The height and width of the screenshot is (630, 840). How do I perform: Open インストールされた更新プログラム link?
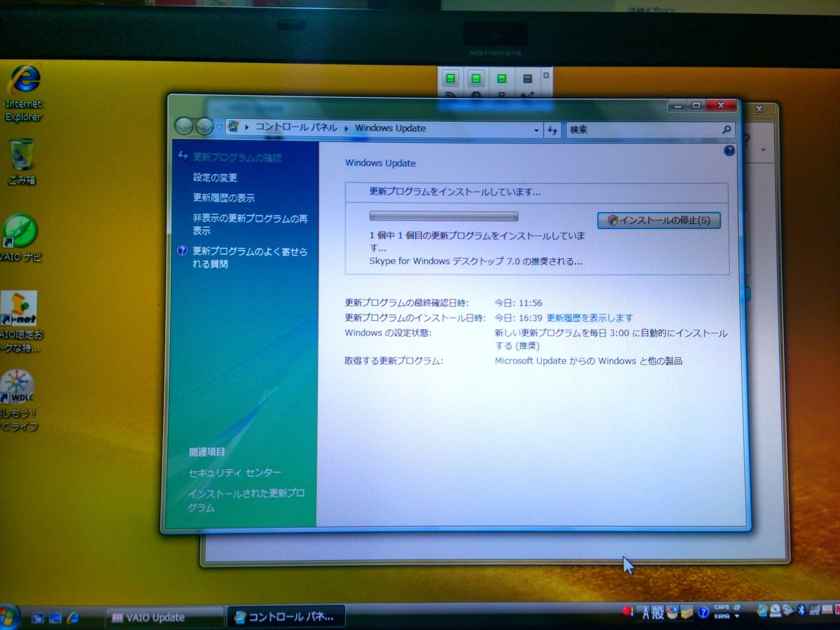click(x=246, y=500)
